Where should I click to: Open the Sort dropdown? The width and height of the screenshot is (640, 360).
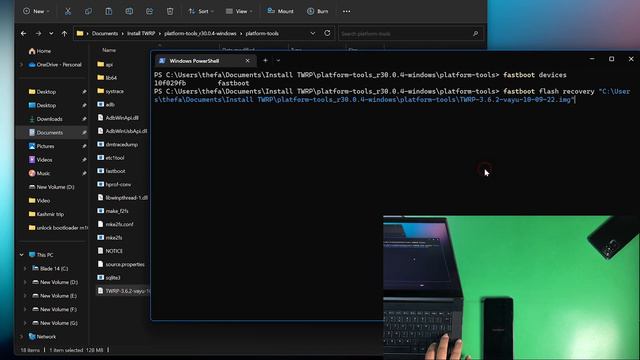coord(201,11)
